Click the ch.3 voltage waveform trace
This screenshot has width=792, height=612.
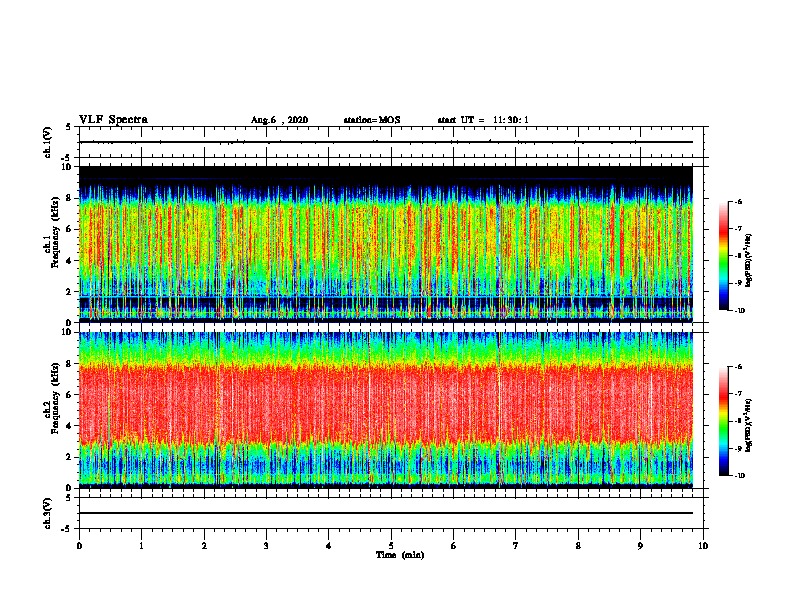[386, 513]
